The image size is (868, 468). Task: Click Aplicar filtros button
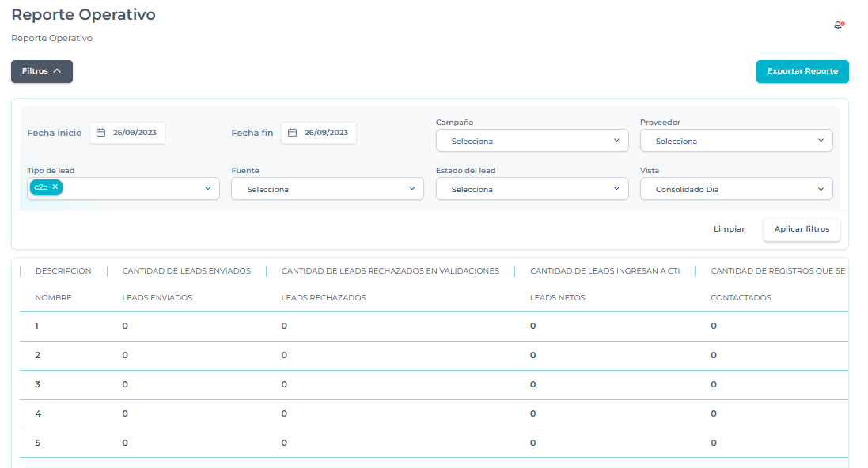pyautogui.click(x=802, y=228)
